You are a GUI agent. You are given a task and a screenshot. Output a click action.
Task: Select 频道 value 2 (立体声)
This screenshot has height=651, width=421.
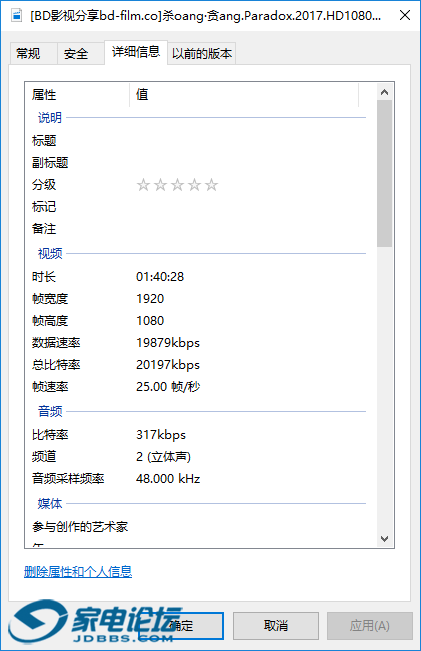163,457
